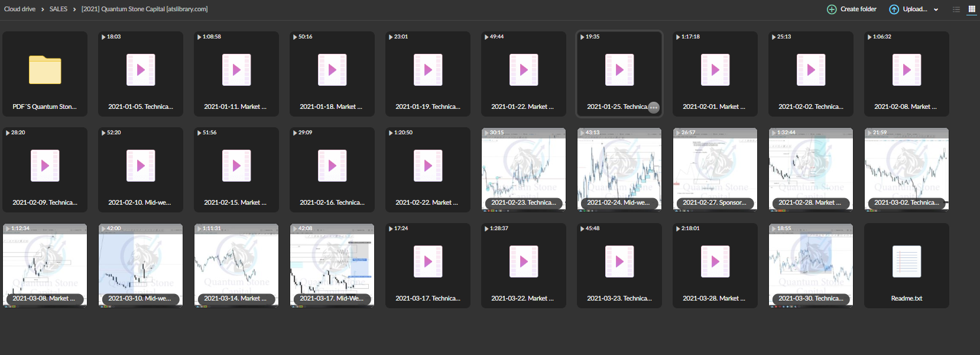Open the PDF'S Quantum Stone folder
The height and width of the screenshot is (355, 980).
(45, 70)
